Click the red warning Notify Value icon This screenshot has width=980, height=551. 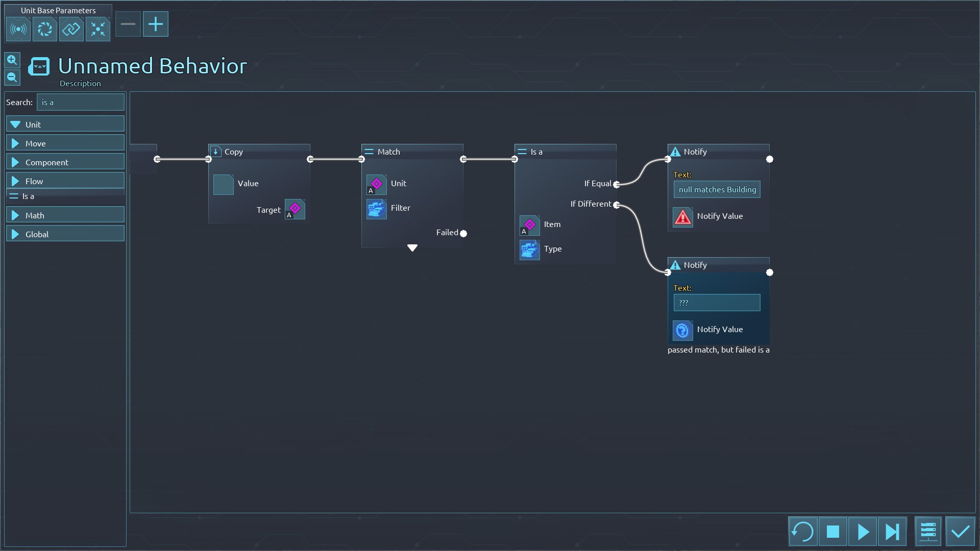(x=682, y=217)
